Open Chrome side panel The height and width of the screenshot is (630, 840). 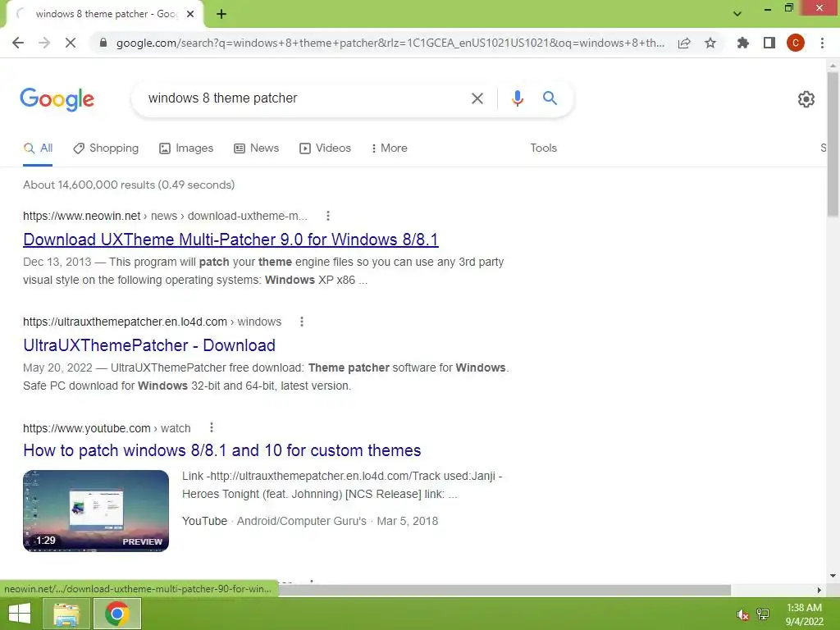click(769, 43)
